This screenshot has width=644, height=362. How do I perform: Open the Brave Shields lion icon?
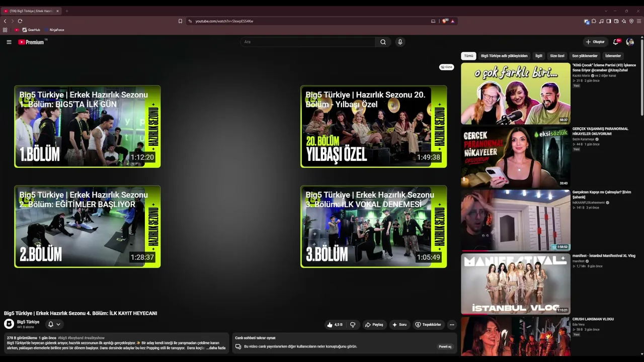tap(445, 21)
